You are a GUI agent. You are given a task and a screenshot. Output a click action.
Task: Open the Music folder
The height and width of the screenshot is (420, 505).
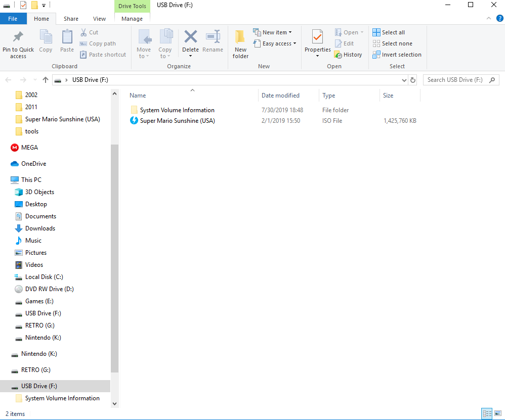pos(28,241)
